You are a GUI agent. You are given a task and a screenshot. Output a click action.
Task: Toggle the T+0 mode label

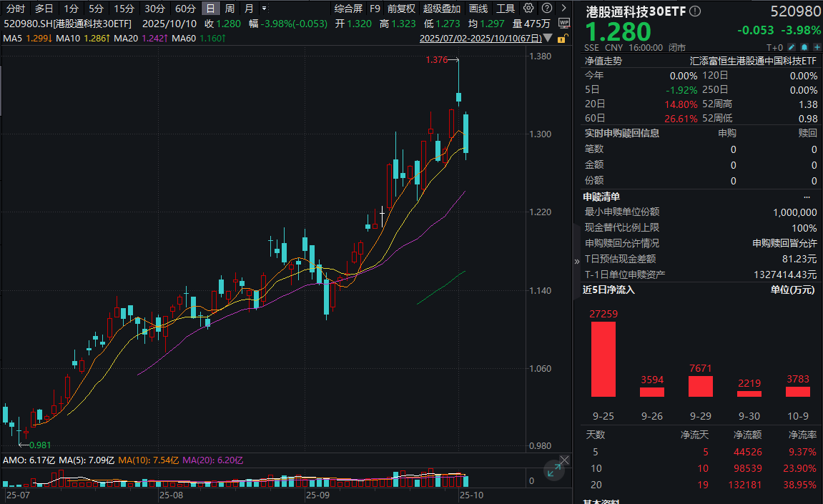tap(775, 46)
